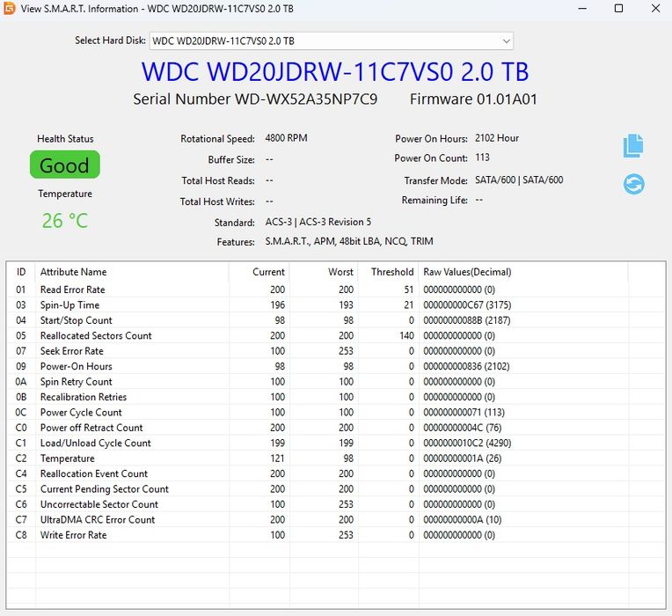Click the 26 °C temperature reading
The height and width of the screenshot is (616, 672).
tap(65, 221)
